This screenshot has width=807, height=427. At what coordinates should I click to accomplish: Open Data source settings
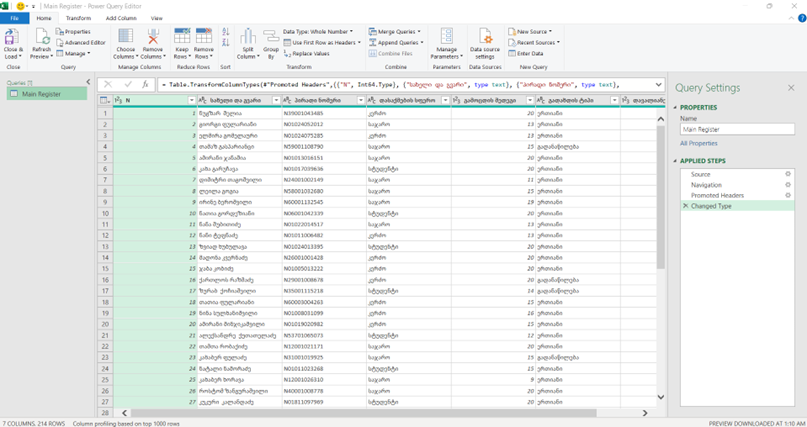(x=484, y=38)
